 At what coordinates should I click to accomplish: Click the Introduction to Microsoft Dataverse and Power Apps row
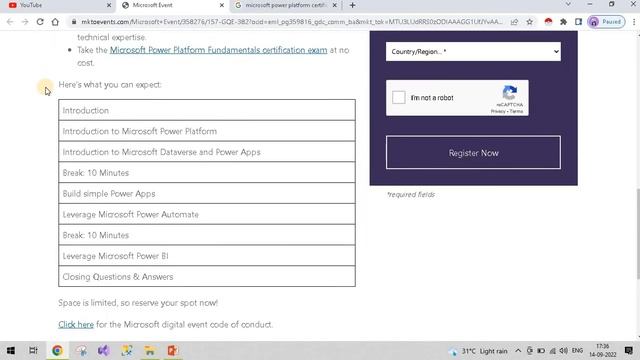pyautogui.click(x=207, y=152)
